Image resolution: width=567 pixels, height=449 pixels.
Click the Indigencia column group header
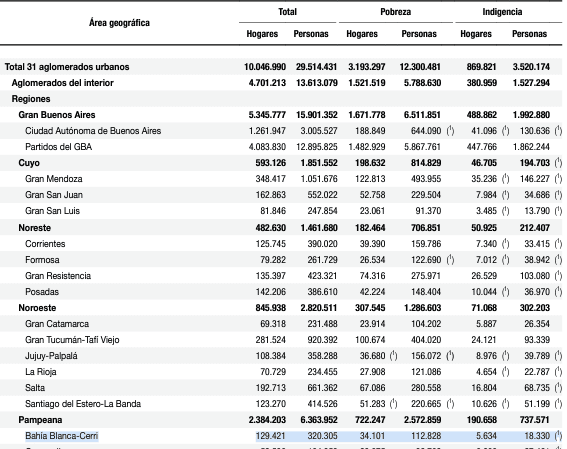(x=502, y=12)
